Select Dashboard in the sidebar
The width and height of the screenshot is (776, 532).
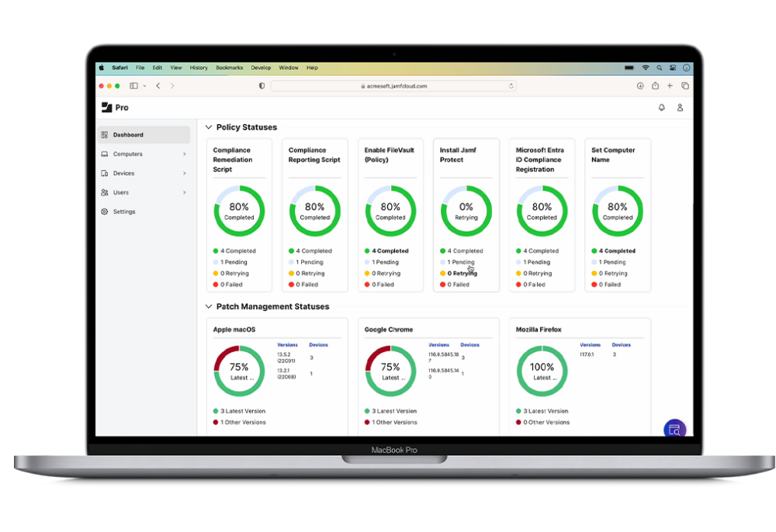coord(128,135)
